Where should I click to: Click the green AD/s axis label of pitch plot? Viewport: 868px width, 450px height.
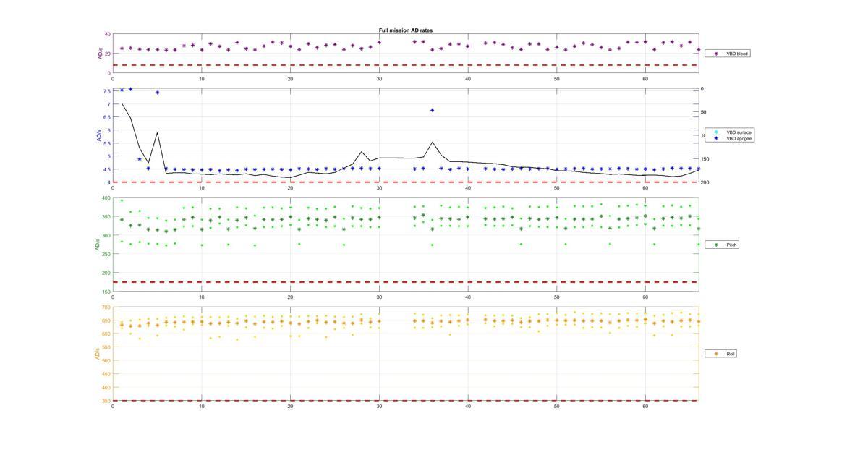point(96,245)
